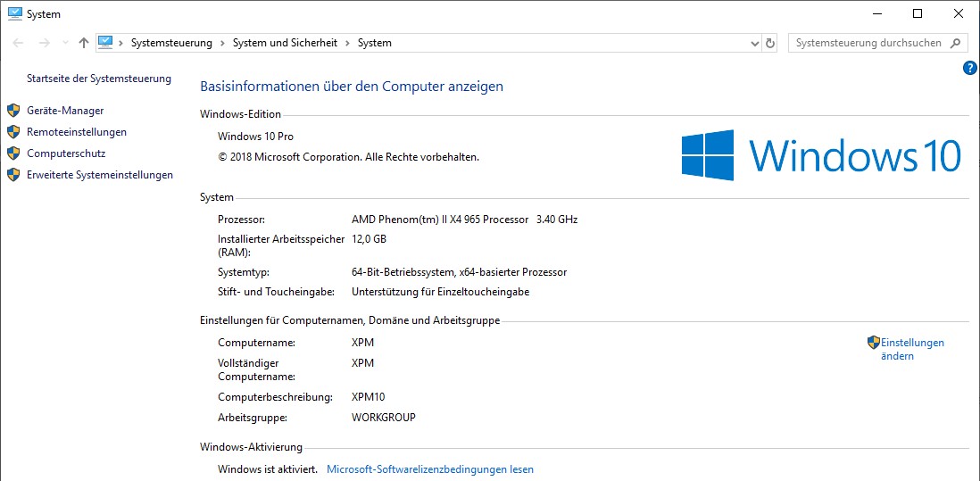980x481 pixels.
Task: Refresh the address bar view
Action: pyautogui.click(x=770, y=43)
